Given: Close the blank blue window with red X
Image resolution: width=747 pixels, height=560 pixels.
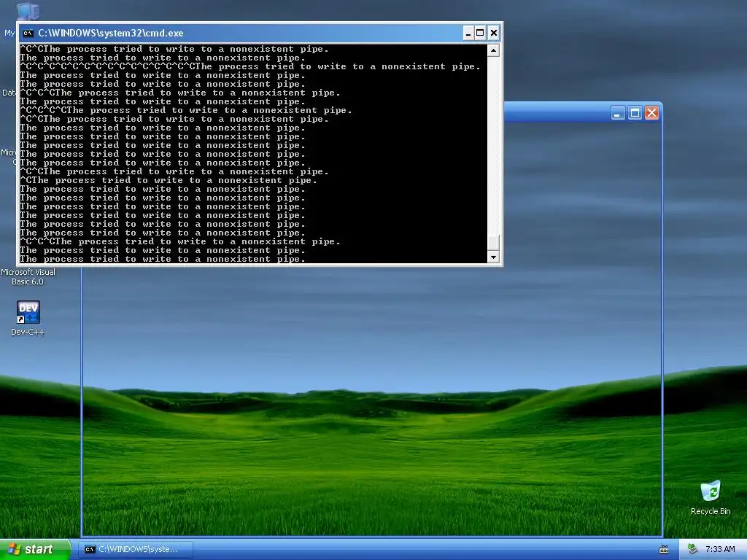Looking at the screenshot, I should 651,113.
